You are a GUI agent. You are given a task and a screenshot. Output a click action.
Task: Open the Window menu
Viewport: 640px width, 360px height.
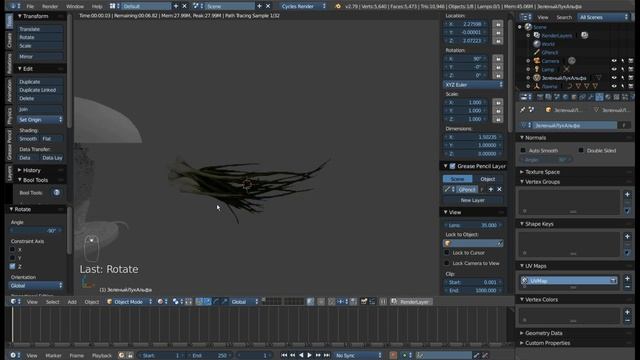tap(75, 6)
